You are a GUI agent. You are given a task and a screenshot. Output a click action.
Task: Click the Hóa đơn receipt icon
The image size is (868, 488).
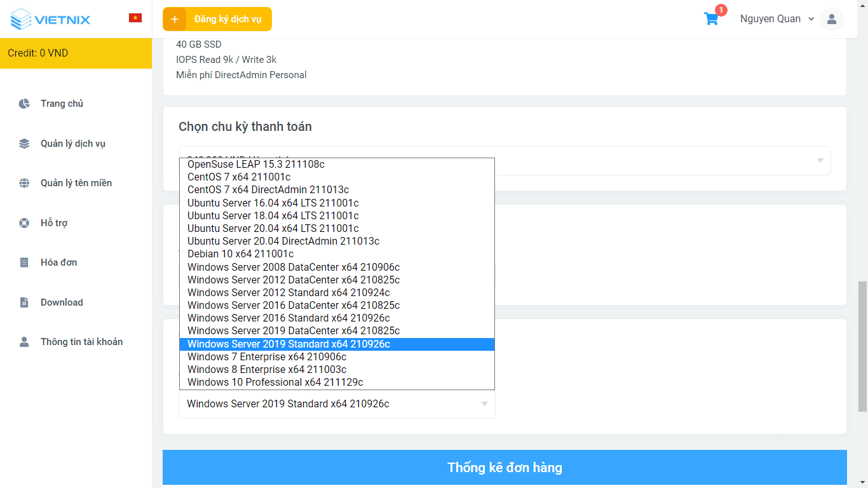pos(24,262)
